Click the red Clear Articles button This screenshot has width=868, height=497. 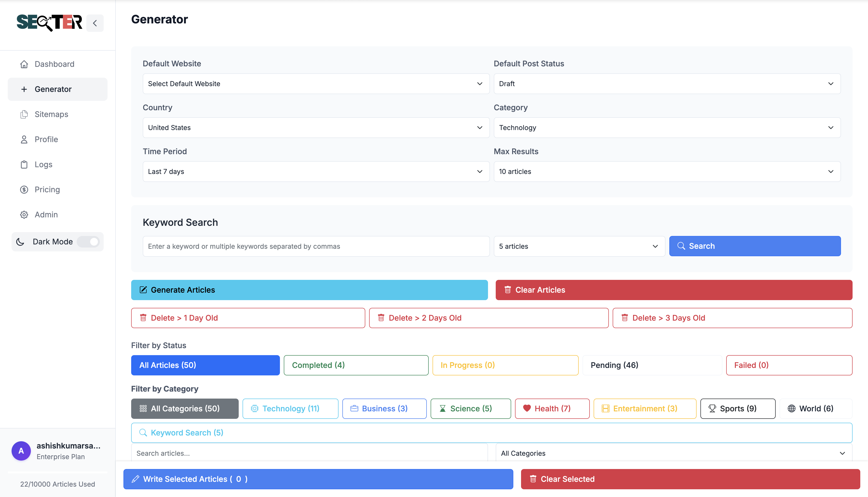(x=674, y=290)
